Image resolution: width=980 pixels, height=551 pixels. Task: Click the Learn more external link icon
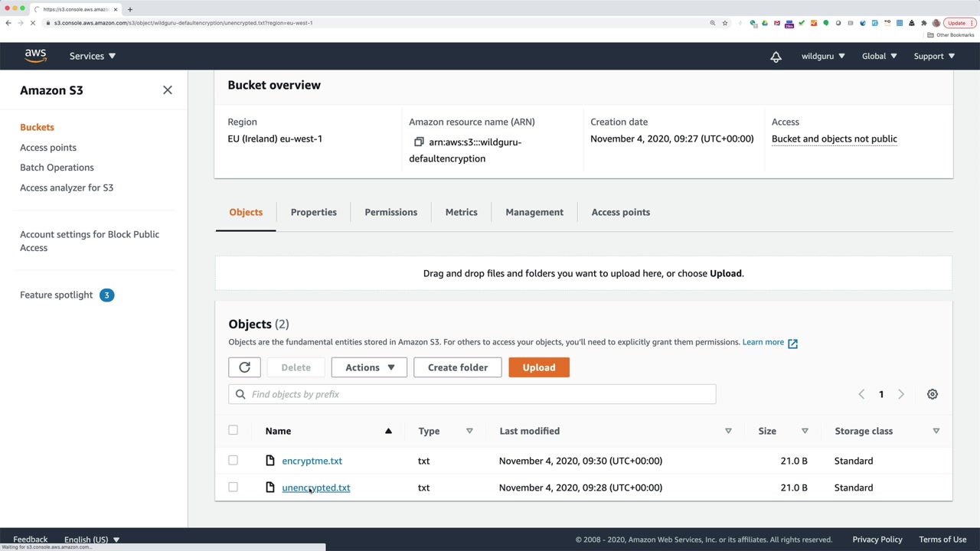pyautogui.click(x=792, y=344)
